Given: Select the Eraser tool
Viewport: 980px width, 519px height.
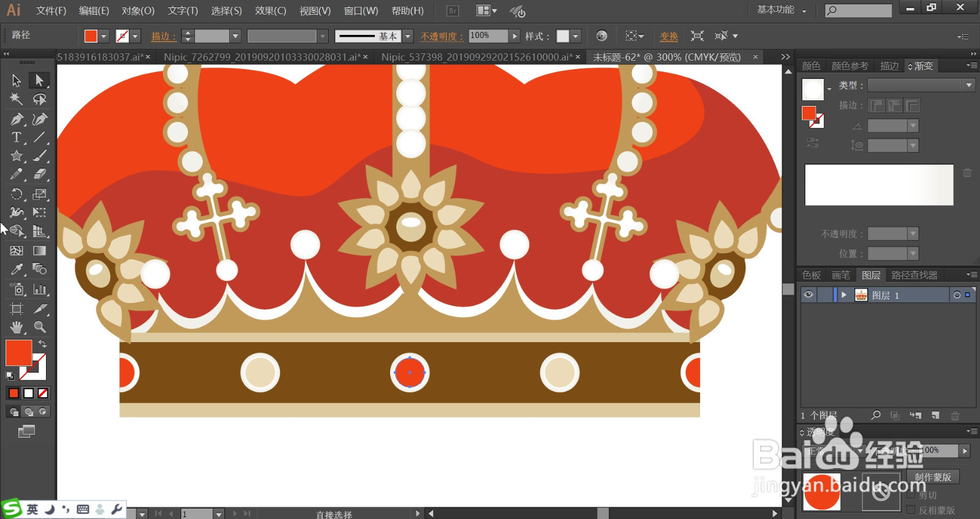Looking at the screenshot, I should point(39,174).
